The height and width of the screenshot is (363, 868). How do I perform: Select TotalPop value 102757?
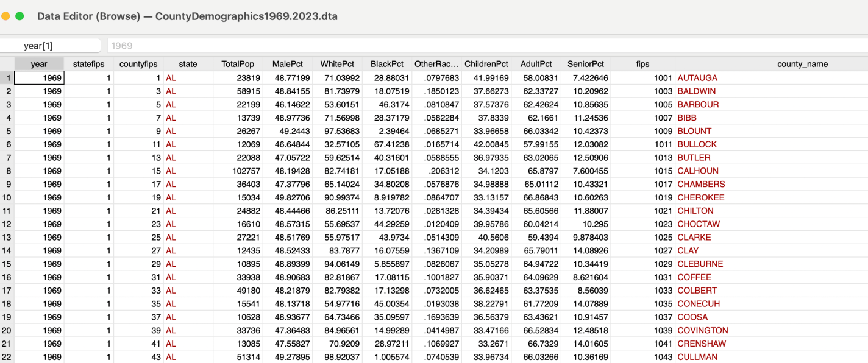(x=243, y=171)
